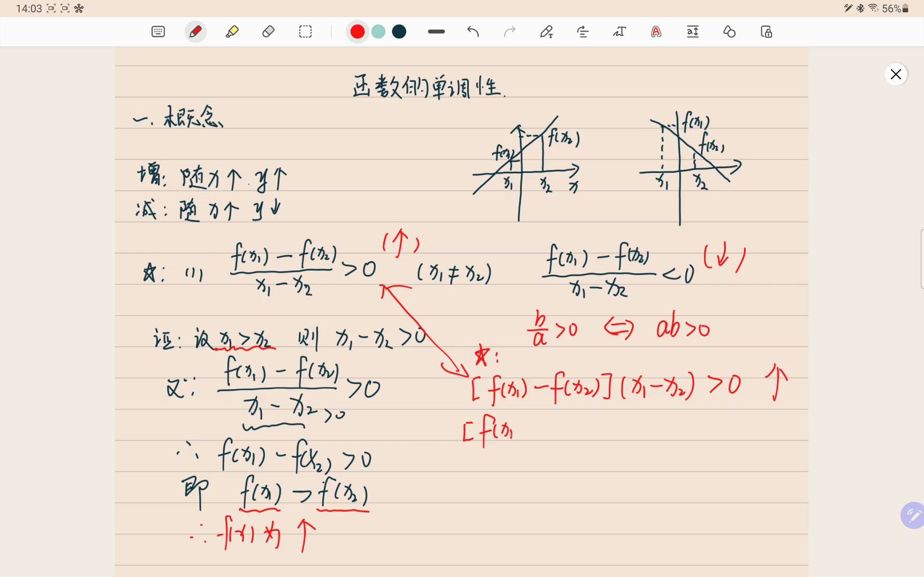Image resolution: width=924 pixels, height=577 pixels.
Task: Select the red color swatch
Action: coord(357,32)
